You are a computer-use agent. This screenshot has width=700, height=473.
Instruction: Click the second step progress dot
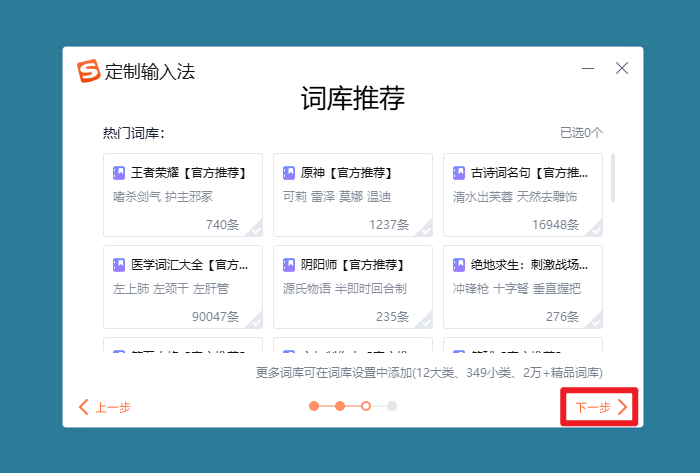[340, 406]
